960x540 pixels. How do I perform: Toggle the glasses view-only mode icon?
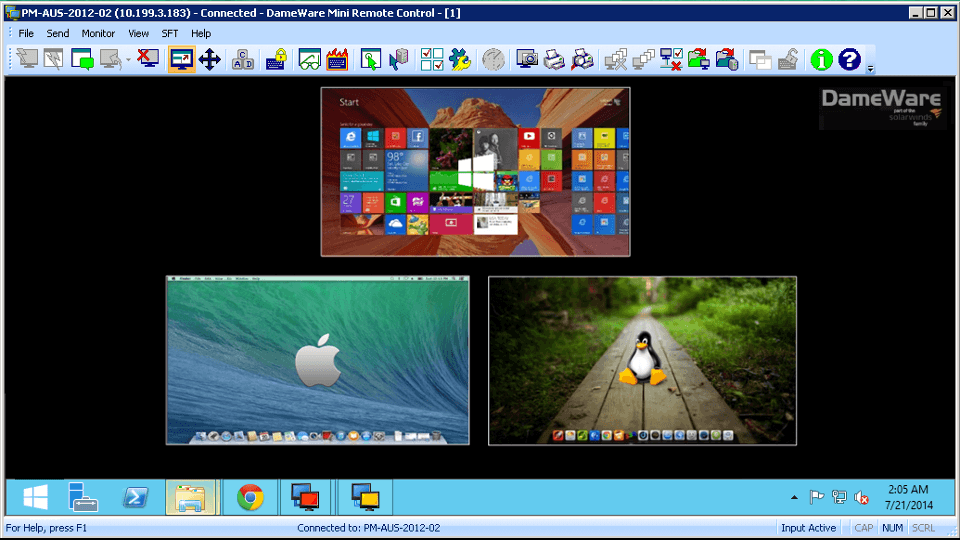pos(309,60)
